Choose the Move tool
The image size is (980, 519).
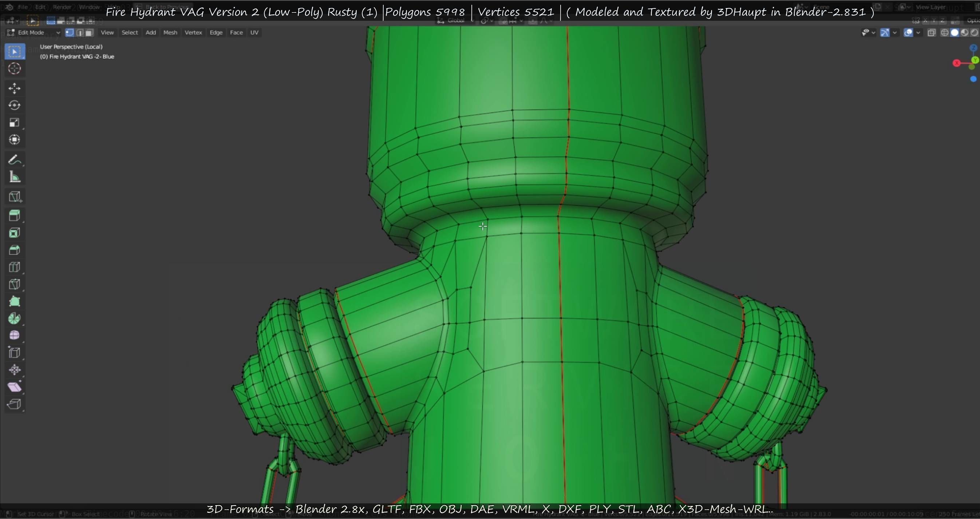[15, 88]
